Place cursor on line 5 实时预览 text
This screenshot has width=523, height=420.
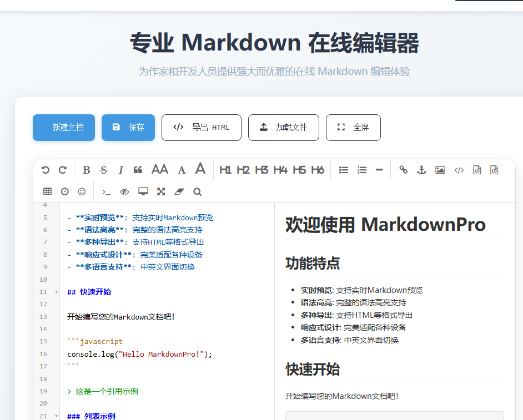click(140, 217)
